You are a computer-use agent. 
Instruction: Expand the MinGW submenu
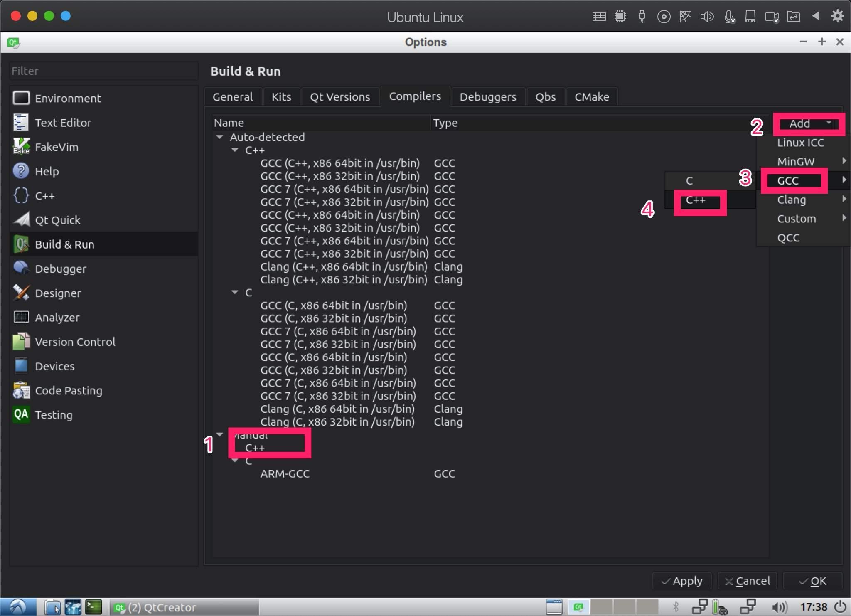pos(803,161)
